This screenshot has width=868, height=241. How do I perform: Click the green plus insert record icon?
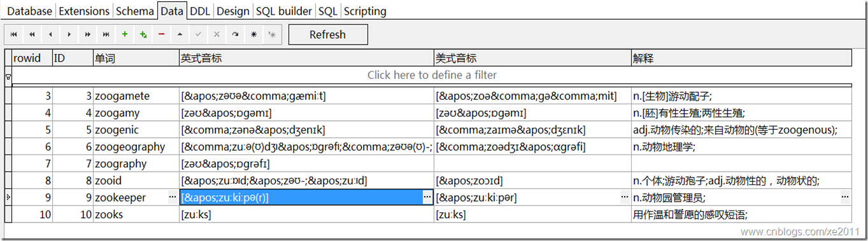[125, 34]
